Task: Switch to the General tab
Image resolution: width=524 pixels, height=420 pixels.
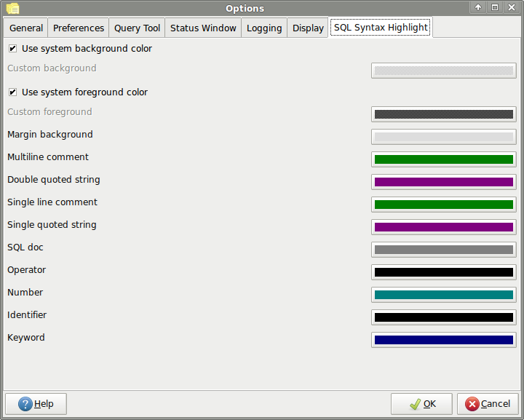Action: point(26,28)
